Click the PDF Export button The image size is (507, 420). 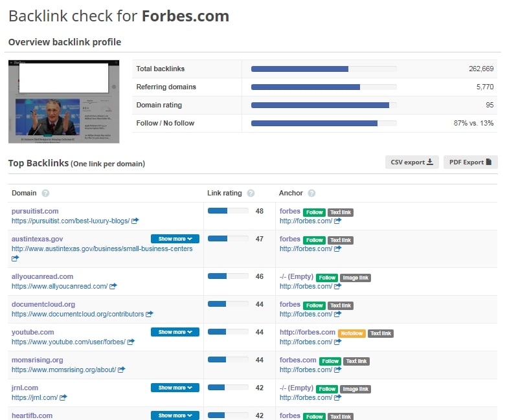pyautogui.click(x=471, y=162)
